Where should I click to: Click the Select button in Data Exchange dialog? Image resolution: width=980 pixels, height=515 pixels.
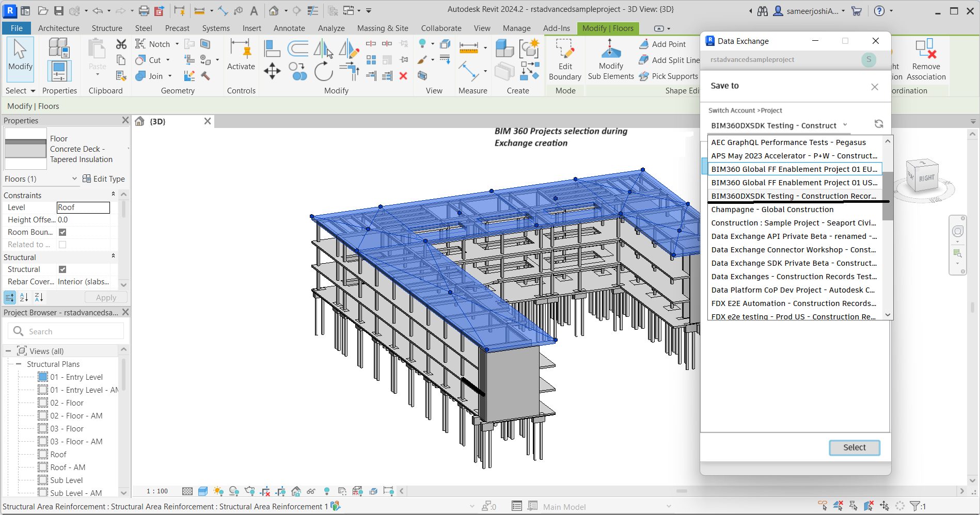[854, 447]
